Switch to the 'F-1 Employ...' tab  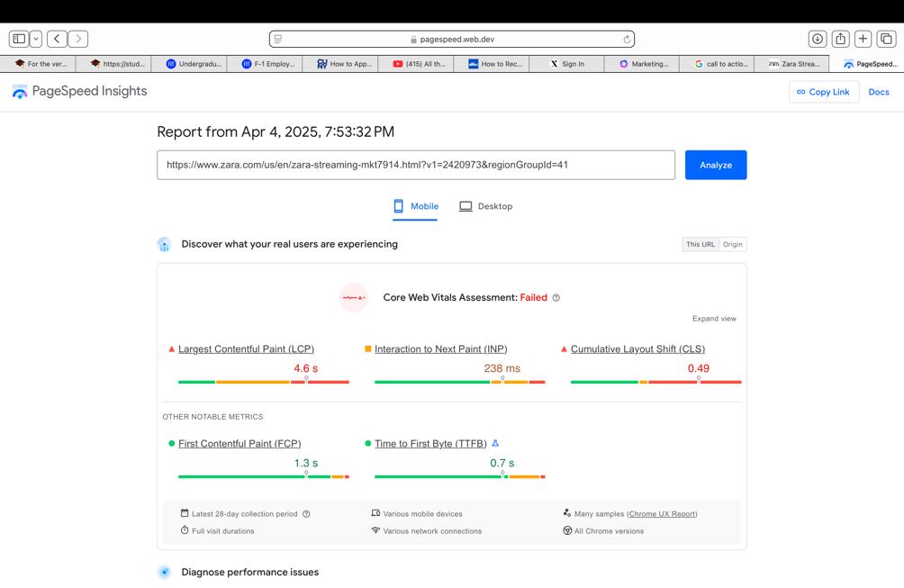point(265,64)
